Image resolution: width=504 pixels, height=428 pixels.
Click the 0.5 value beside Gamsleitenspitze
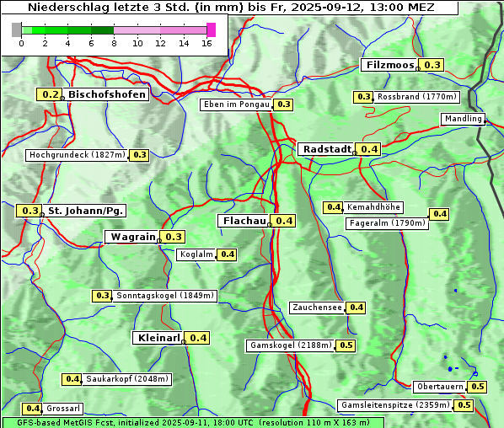coord(464,405)
